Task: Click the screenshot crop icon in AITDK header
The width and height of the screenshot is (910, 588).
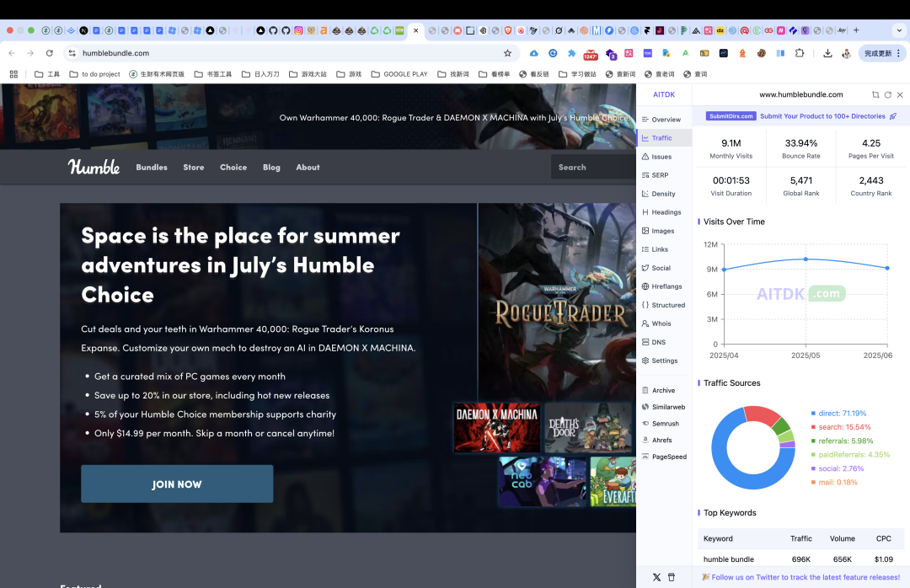Action: (875, 94)
